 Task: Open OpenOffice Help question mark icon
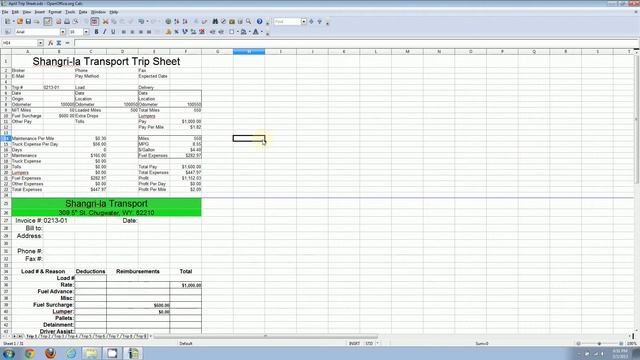[260, 21]
